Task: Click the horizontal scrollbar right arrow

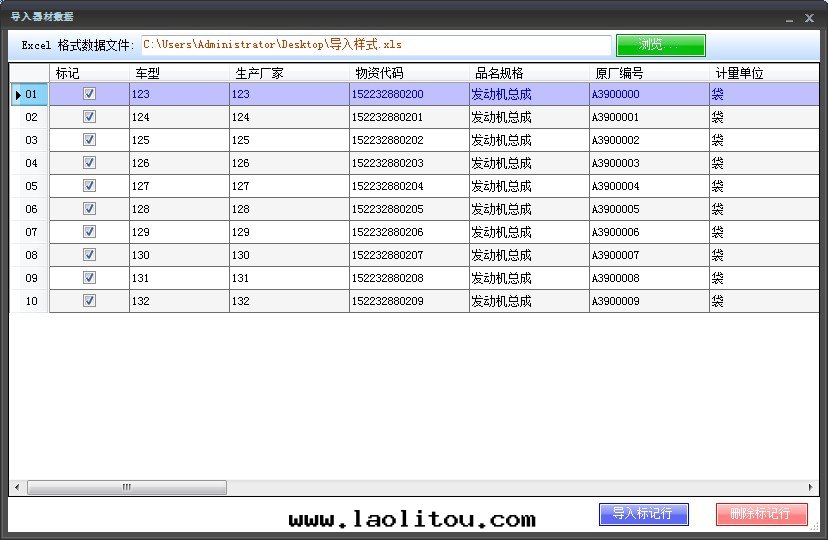Action: [812, 488]
